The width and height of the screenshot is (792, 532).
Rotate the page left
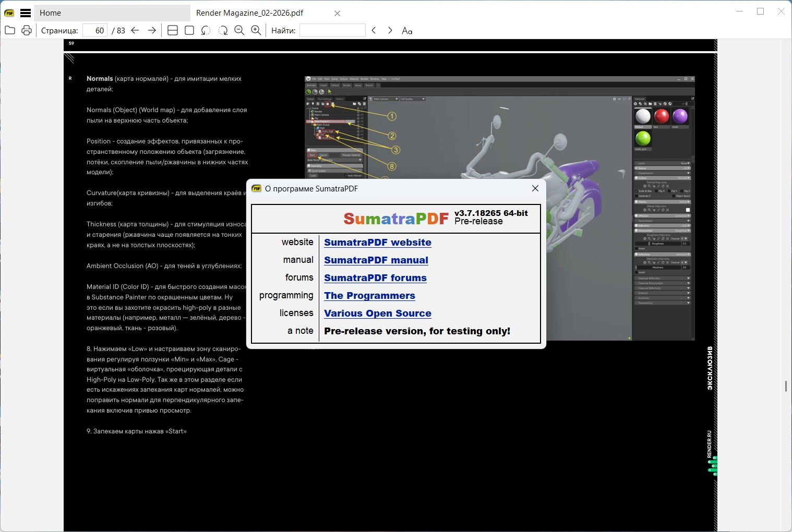click(x=206, y=30)
